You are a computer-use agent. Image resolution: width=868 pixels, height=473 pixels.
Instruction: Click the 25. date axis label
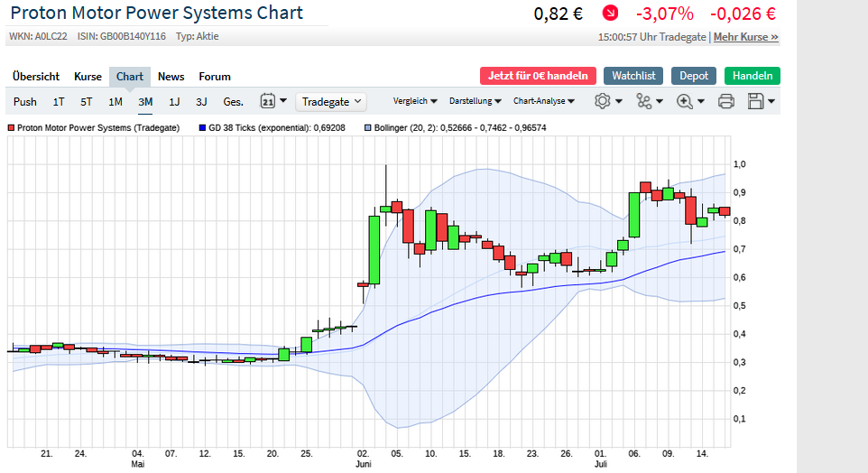[307, 454]
